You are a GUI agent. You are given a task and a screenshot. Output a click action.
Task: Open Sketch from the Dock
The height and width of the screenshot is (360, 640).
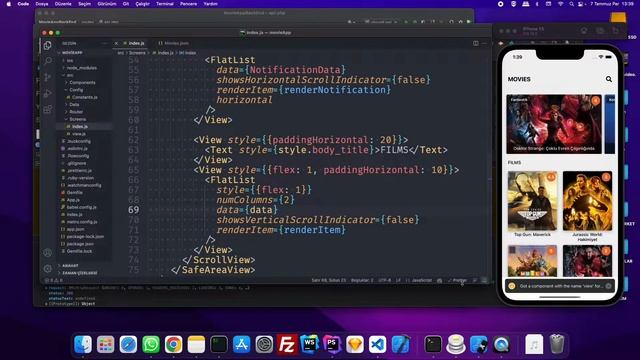click(x=355, y=344)
